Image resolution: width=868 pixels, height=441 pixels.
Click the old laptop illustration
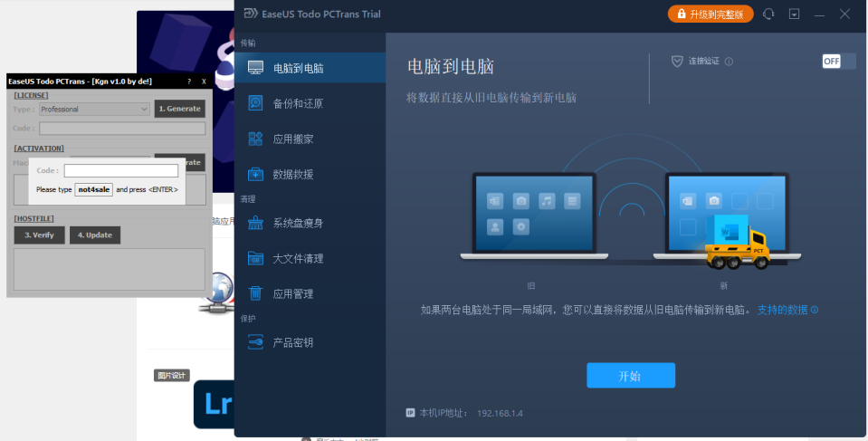click(x=534, y=216)
